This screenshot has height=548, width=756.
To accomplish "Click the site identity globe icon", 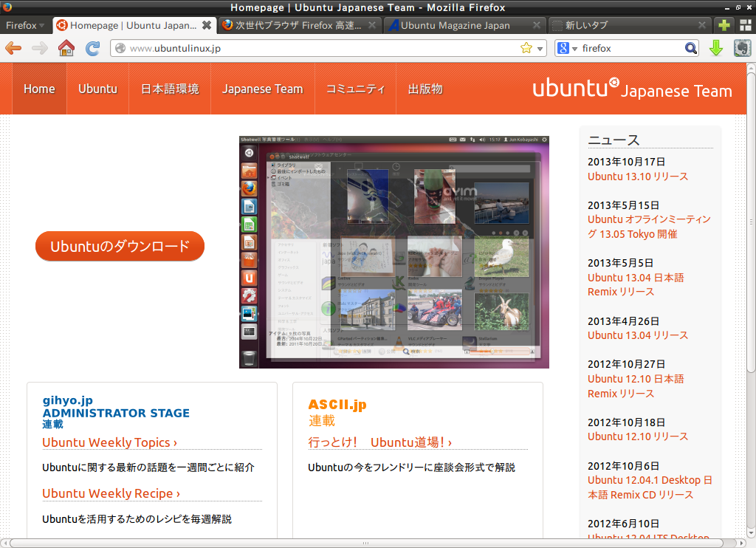I will [x=120, y=48].
